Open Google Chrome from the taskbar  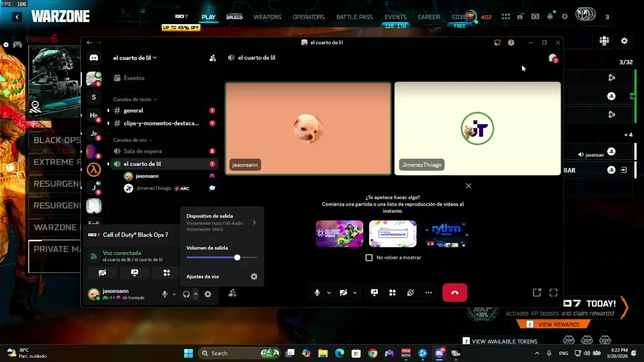coord(372,353)
